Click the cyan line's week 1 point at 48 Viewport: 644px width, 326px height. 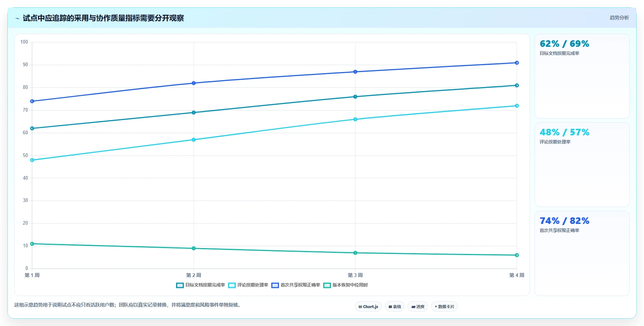click(32, 160)
